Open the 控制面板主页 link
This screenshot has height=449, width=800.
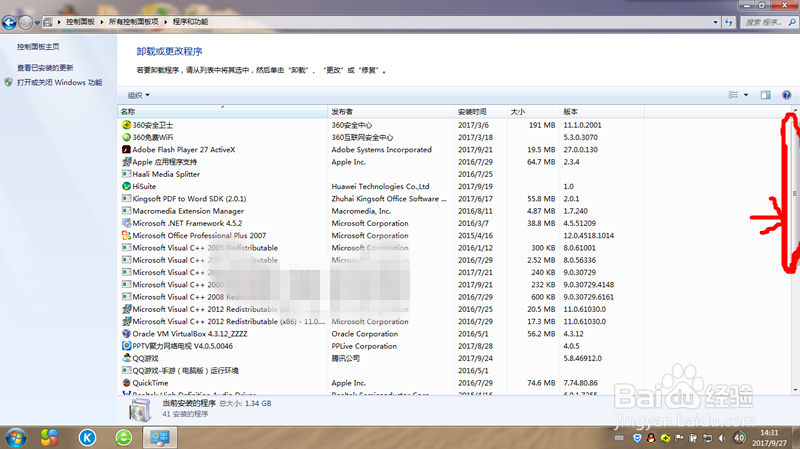pos(38,46)
